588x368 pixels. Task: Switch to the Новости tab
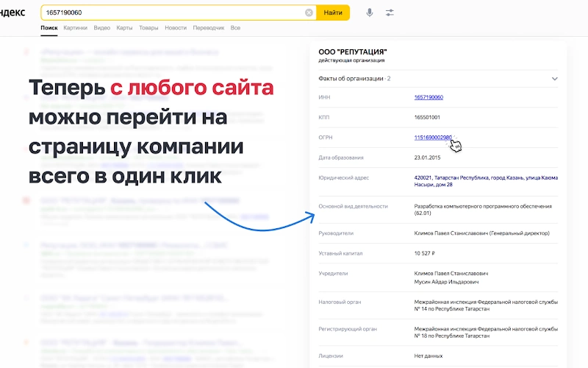click(176, 28)
